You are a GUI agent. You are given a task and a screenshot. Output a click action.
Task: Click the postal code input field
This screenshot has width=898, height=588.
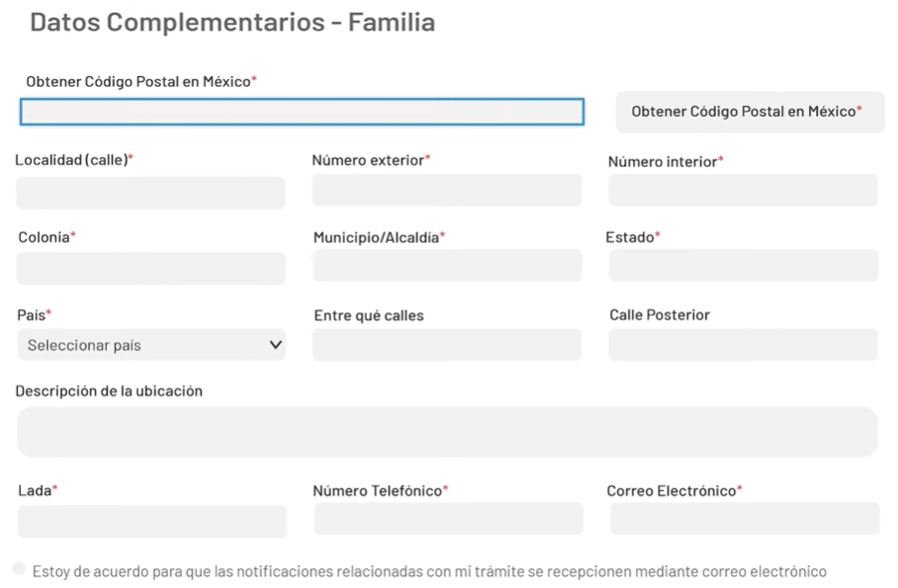point(302,112)
